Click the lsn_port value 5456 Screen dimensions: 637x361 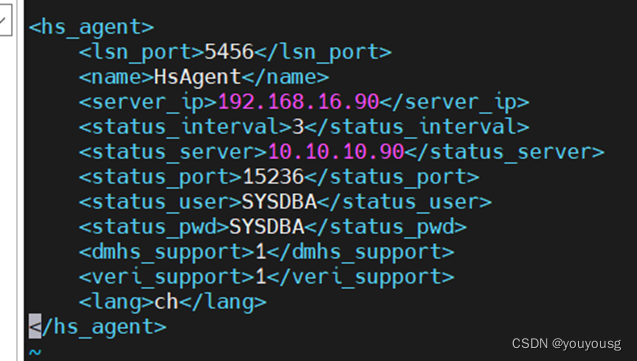click(x=229, y=52)
